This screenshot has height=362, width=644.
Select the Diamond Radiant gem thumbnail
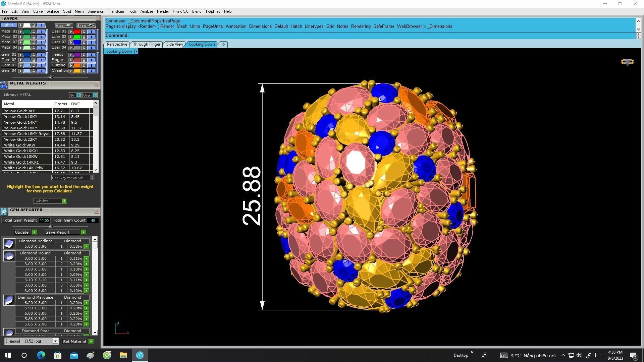point(9,244)
